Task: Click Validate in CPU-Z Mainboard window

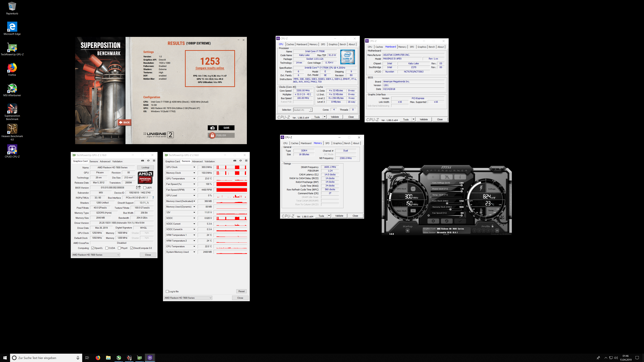Action: point(423,119)
